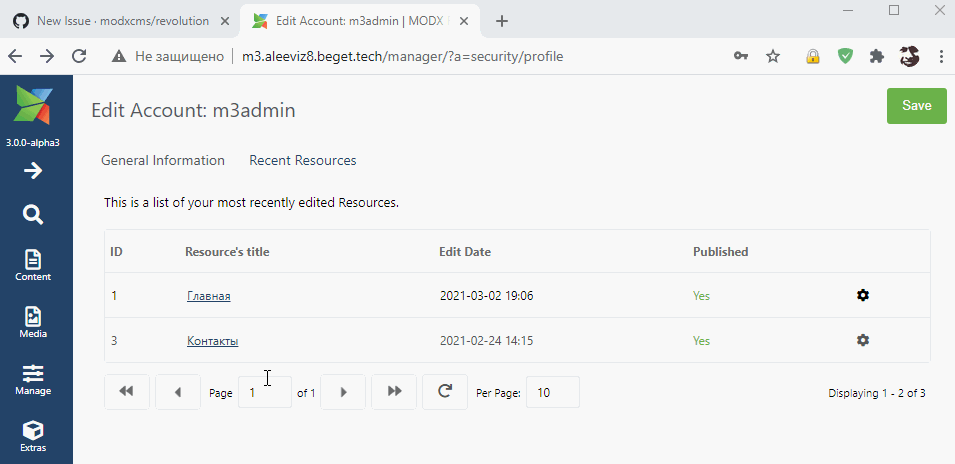This screenshot has height=464, width=955.
Task: Expand the sidebar with arrow icon
Action: click(x=33, y=170)
